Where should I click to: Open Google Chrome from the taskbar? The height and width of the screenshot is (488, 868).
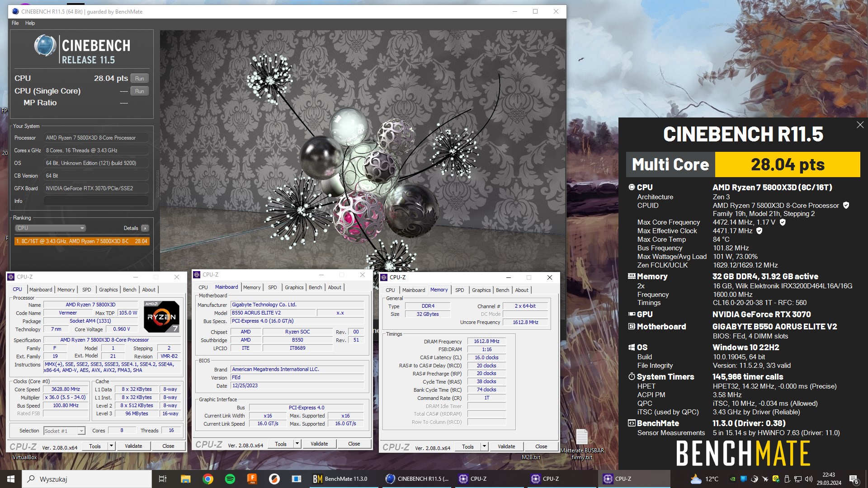pos(208,479)
